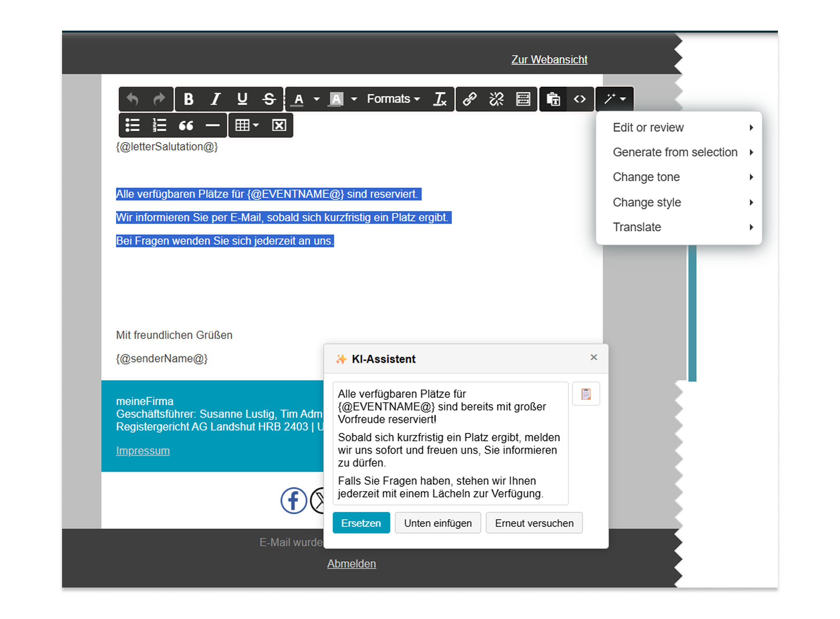Click the {@senderName@} placeholder
Viewport: 840px width, 619px height.
click(x=162, y=358)
